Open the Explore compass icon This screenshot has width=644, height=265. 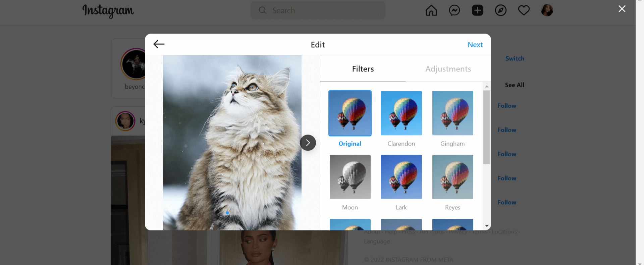500,10
